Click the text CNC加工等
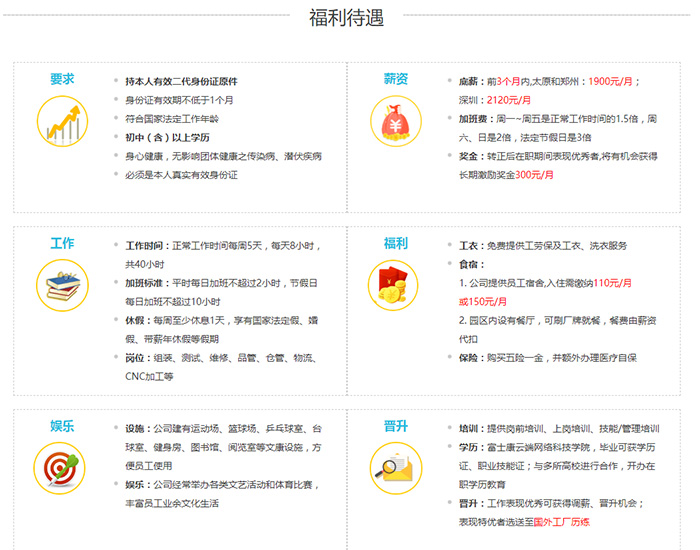Screen dimensions: 700x550 pos(149,377)
